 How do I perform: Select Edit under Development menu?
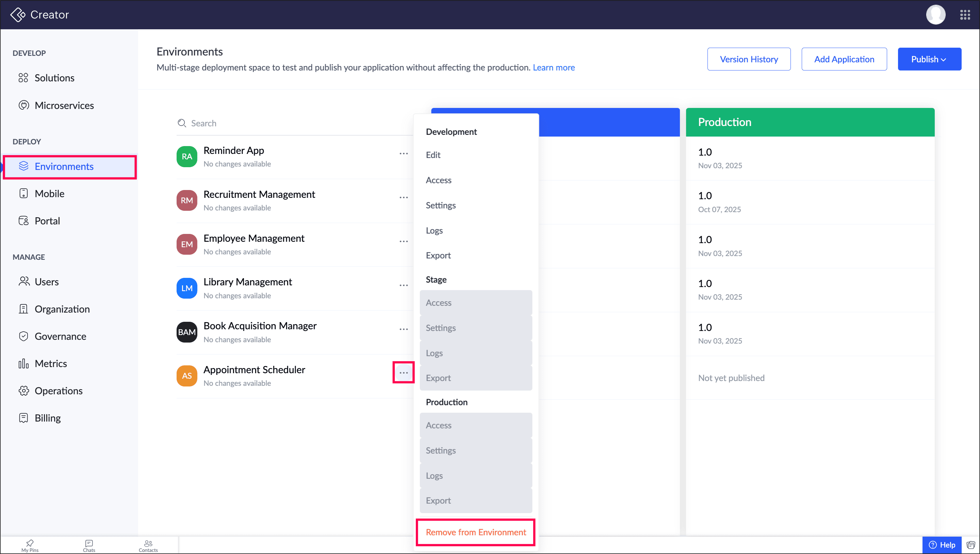click(x=433, y=155)
